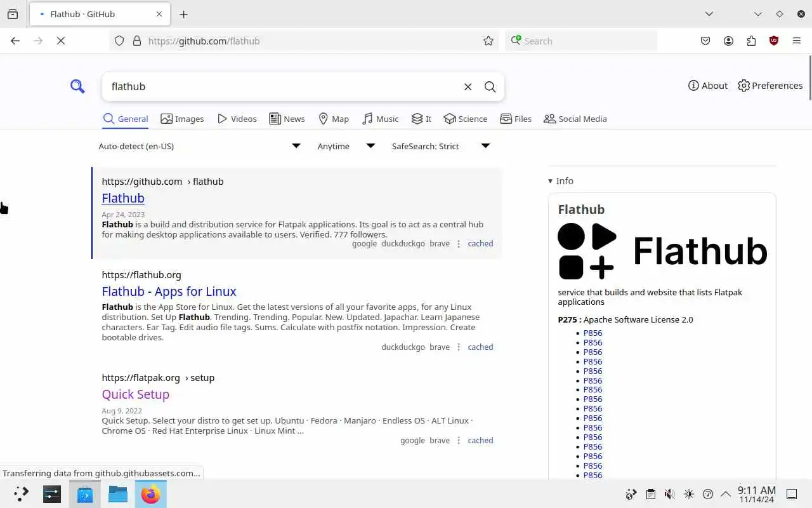The height and width of the screenshot is (508, 812).
Task: Open tracking protection shield icon
Action: [119, 41]
